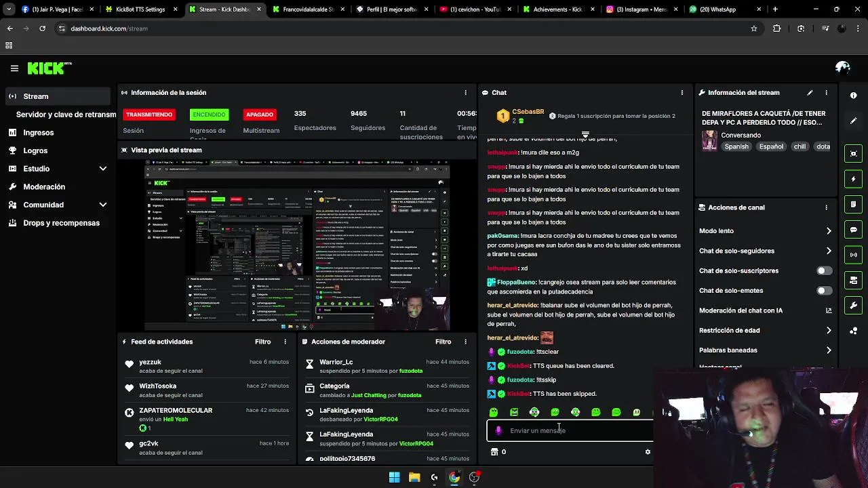The height and width of the screenshot is (488, 868).
Task: Open Restricción de edad settings arrow
Action: pos(829,330)
